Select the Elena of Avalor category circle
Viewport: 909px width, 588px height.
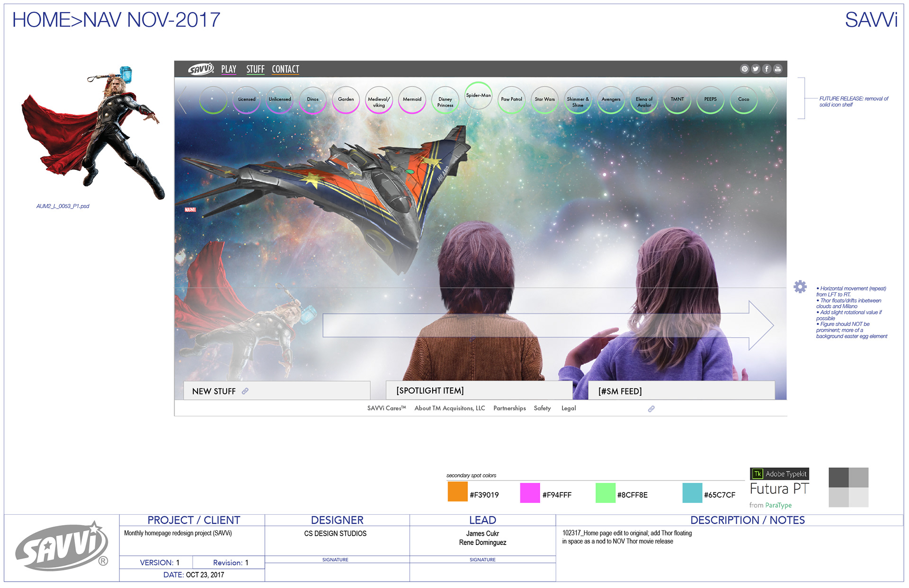pyautogui.click(x=644, y=99)
